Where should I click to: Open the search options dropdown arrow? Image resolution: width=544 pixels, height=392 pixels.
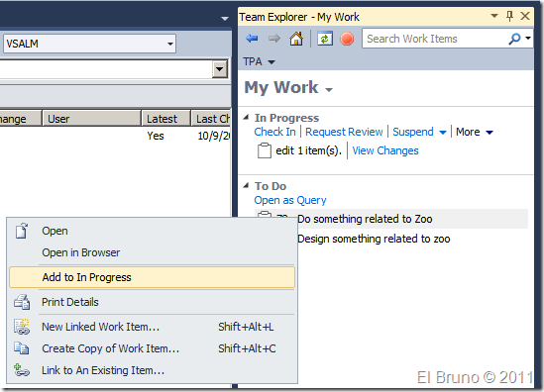coord(528,39)
